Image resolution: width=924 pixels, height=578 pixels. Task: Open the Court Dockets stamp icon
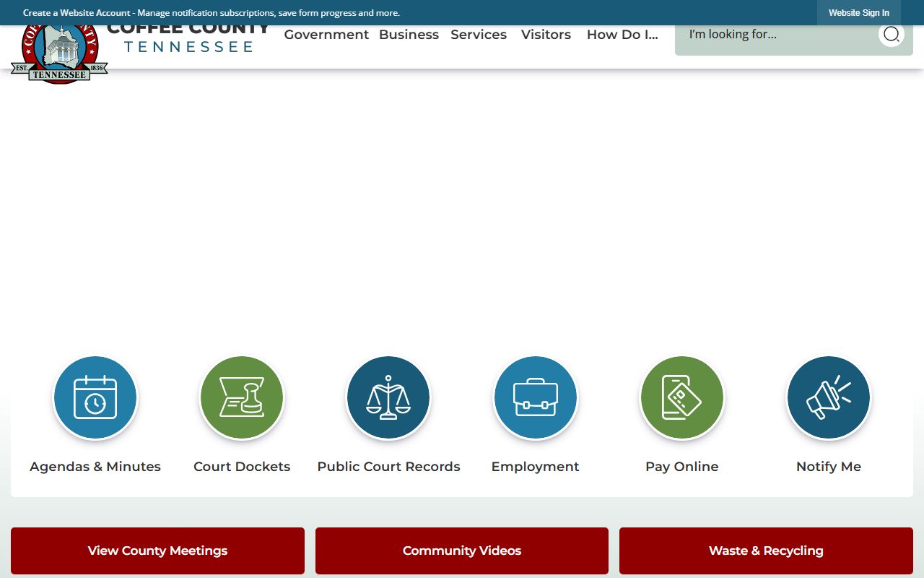[x=242, y=397]
